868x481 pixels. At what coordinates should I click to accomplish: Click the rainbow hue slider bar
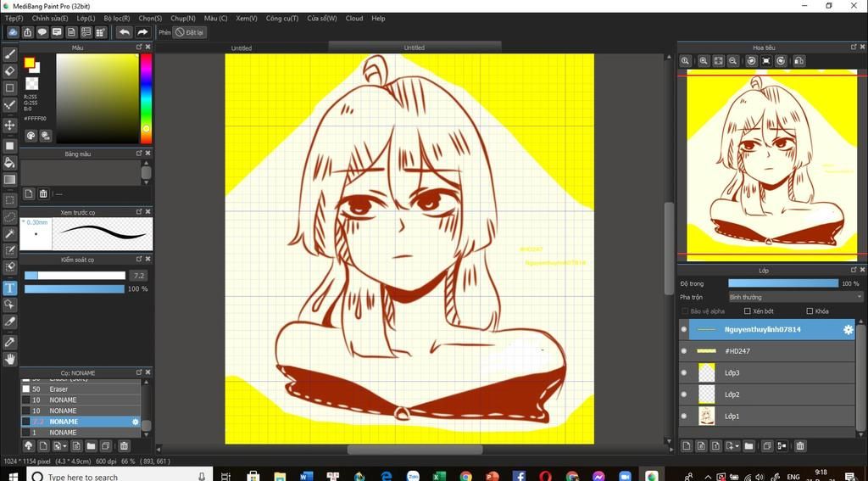(x=146, y=98)
